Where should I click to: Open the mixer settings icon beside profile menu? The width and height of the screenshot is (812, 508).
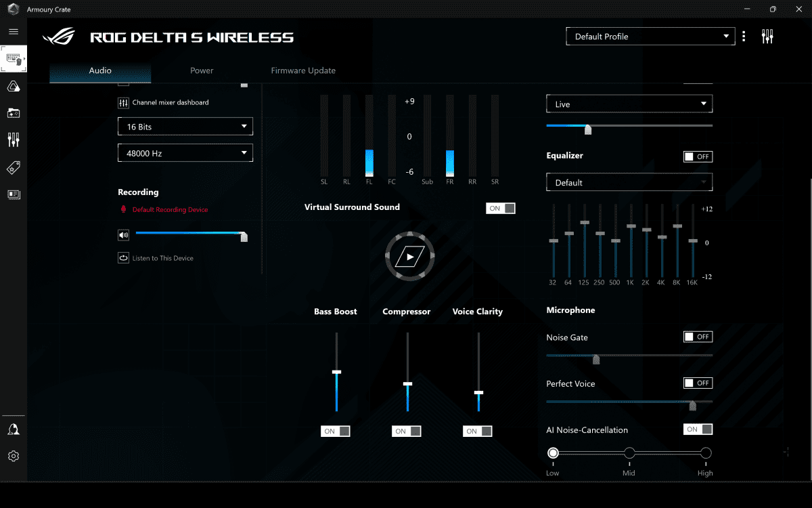767,37
